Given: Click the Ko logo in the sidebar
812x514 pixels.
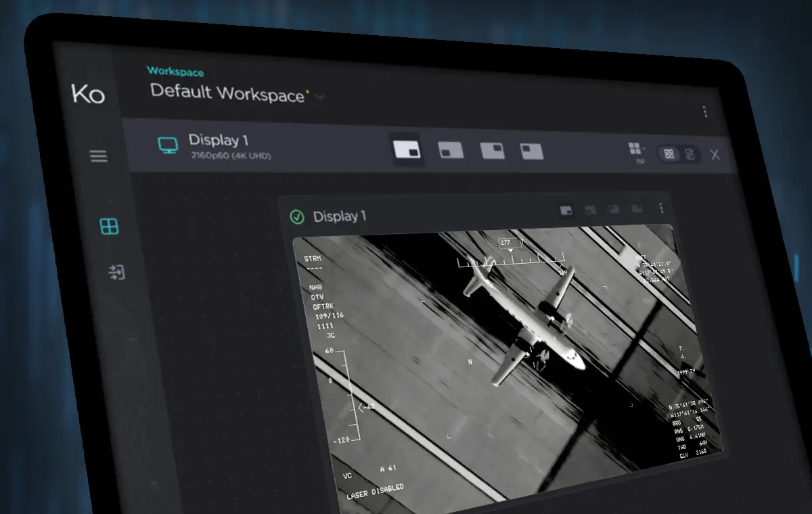Looking at the screenshot, I should [x=88, y=94].
